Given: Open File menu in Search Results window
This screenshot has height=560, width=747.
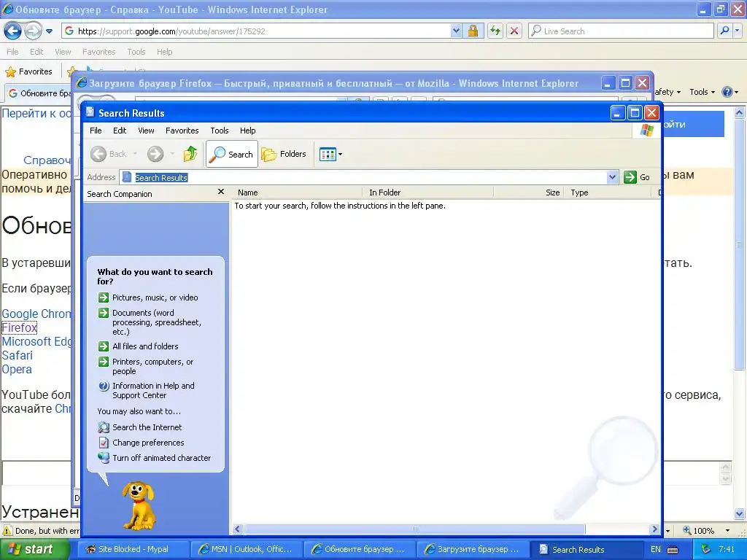Looking at the screenshot, I should coord(96,131).
